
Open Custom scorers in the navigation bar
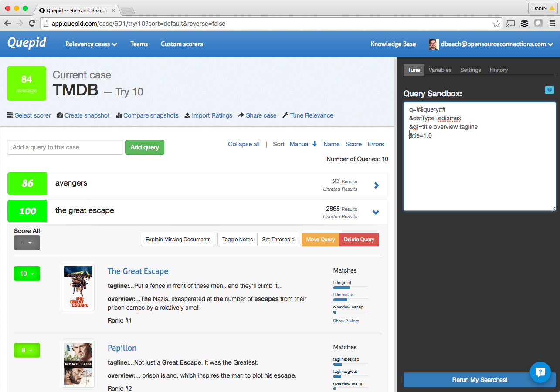point(182,44)
